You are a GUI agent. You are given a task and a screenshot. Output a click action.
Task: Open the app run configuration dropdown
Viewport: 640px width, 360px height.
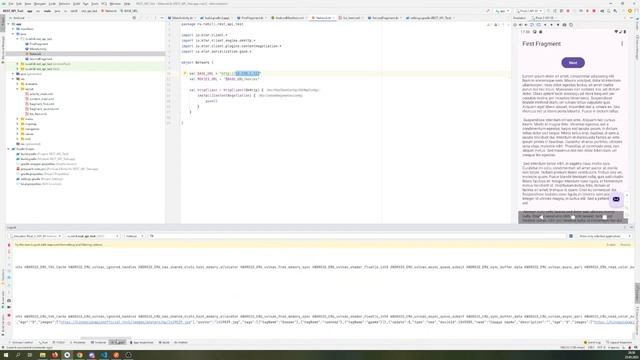tap(502, 11)
